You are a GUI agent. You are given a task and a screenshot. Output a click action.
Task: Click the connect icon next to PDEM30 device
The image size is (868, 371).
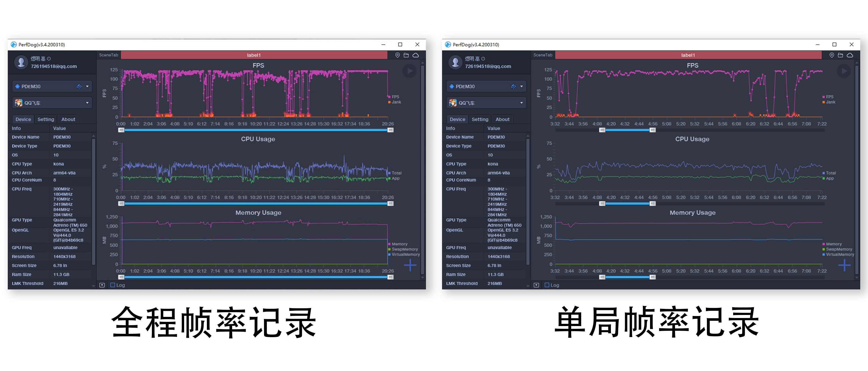79,86
